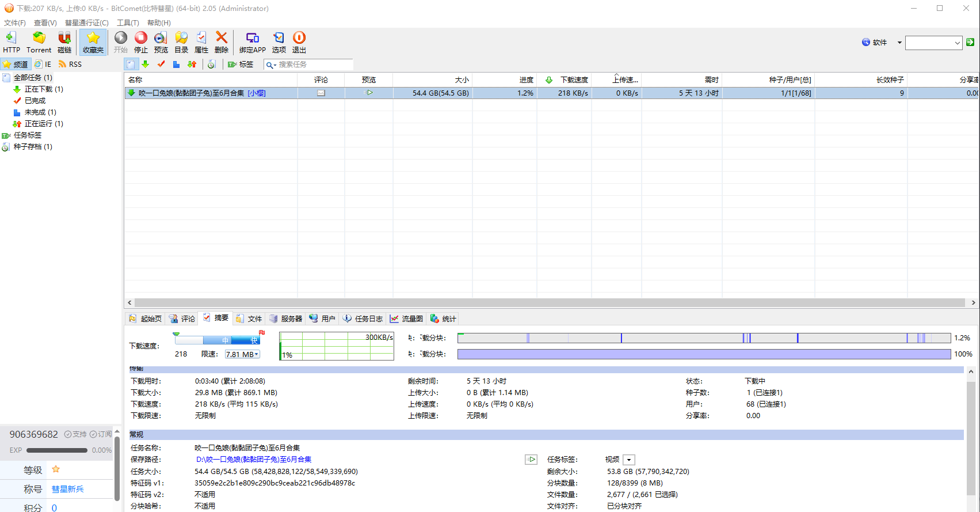
Task: Toggle the 收藏夹 favorites panel
Action: 93,42
